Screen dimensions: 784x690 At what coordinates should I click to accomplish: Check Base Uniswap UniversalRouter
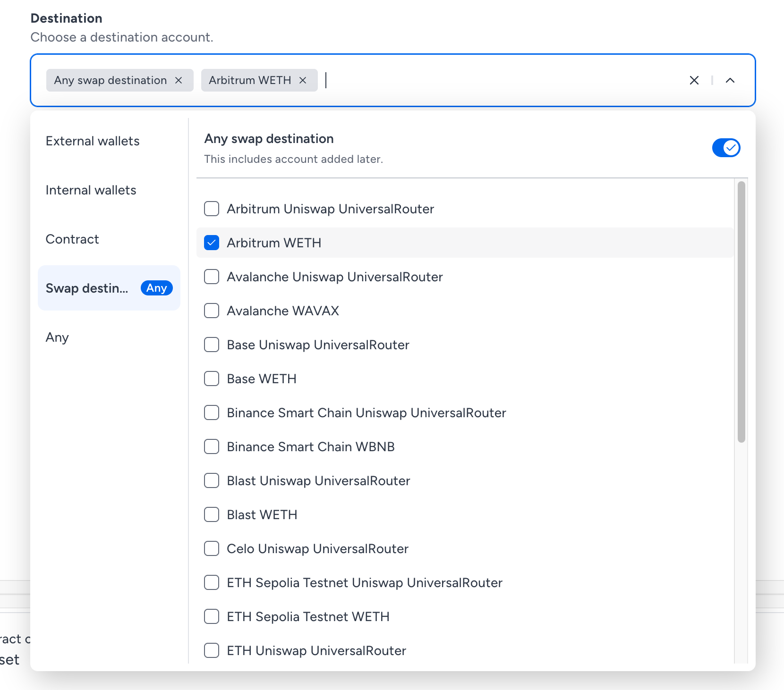click(212, 345)
